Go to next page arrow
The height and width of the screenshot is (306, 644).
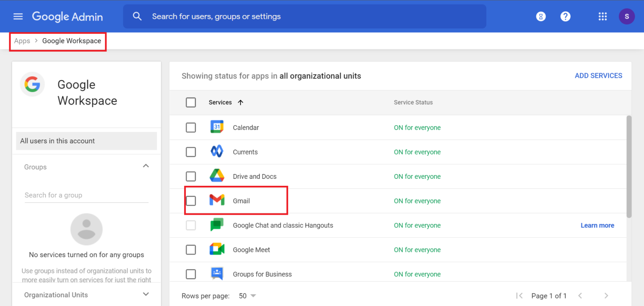606,296
